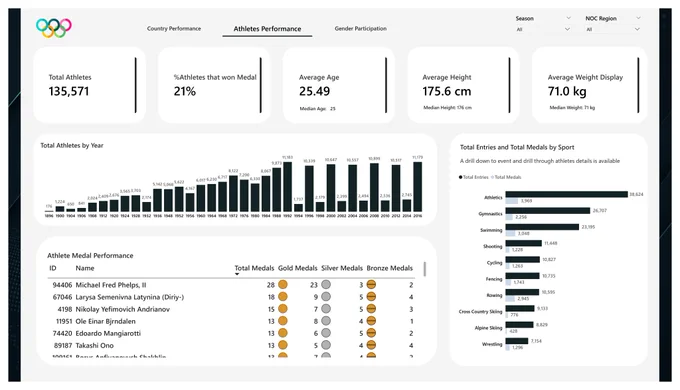
Task: Click bronze medal icon in Ole Einar Bjrndalen row
Action: pyautogui.click(x=371, y=321)
